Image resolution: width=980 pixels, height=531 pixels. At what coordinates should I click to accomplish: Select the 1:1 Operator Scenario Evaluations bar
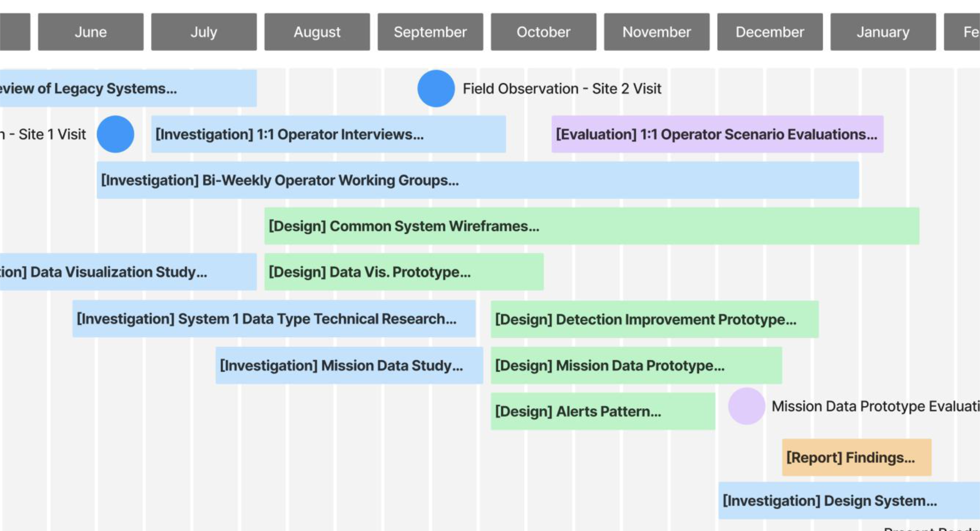[x=717, y=134]
